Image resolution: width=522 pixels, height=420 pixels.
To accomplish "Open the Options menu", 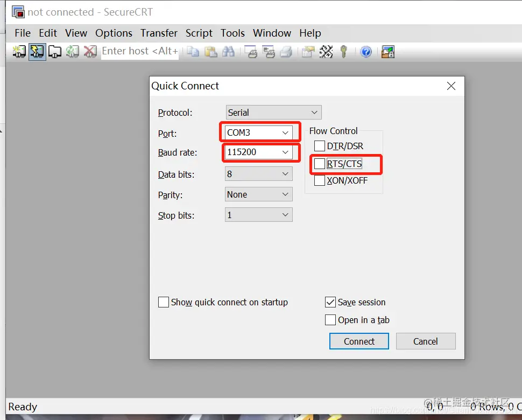I will pyautogui.click(x=114, y=33).
